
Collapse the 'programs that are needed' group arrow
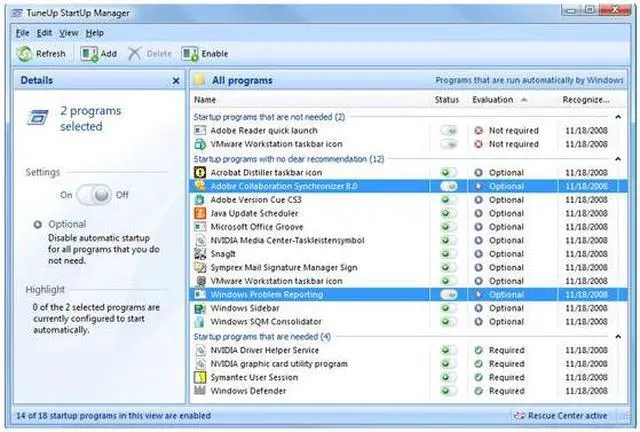(618, 337)
